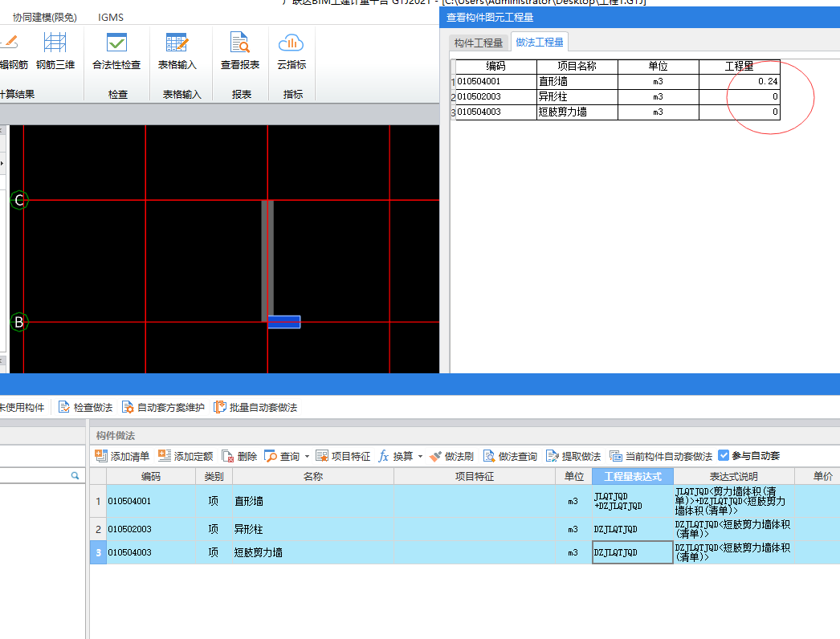
Task: Click axis label C bubble
Action: 19,201
